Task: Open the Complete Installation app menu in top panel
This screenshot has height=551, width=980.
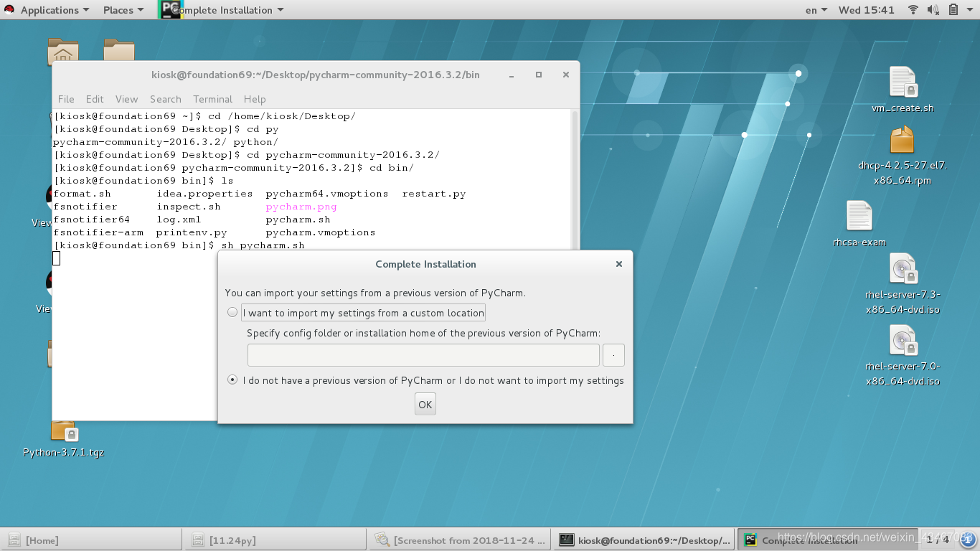Action: [x=227, y=10]
